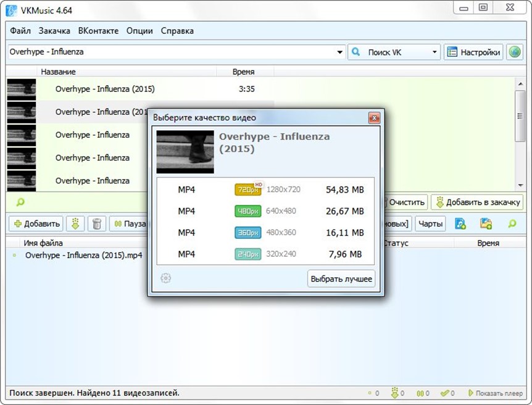The height and width of the screenshot is (405, 532).
Task: Click the completed downloads checkmark status icon
Action: (x=444, y=393)
